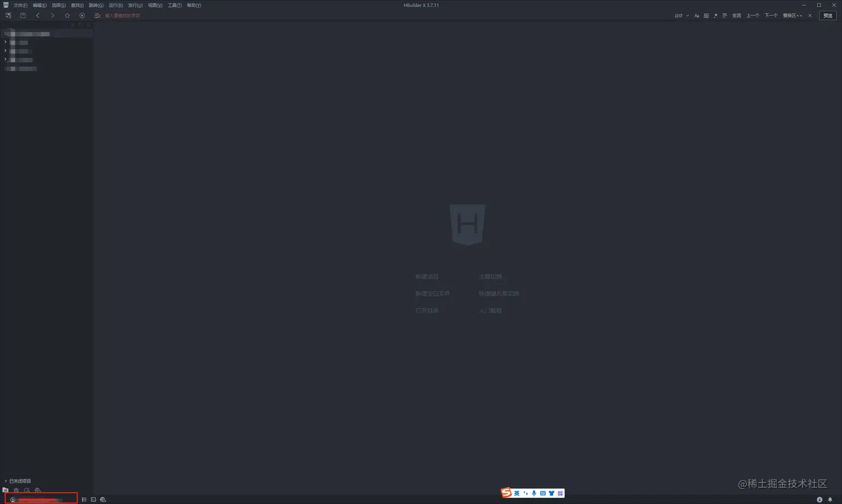The width and height of the screenshot is (842, 504).
Task: Click the 主题切换 theme switch link
Action: 491,276
